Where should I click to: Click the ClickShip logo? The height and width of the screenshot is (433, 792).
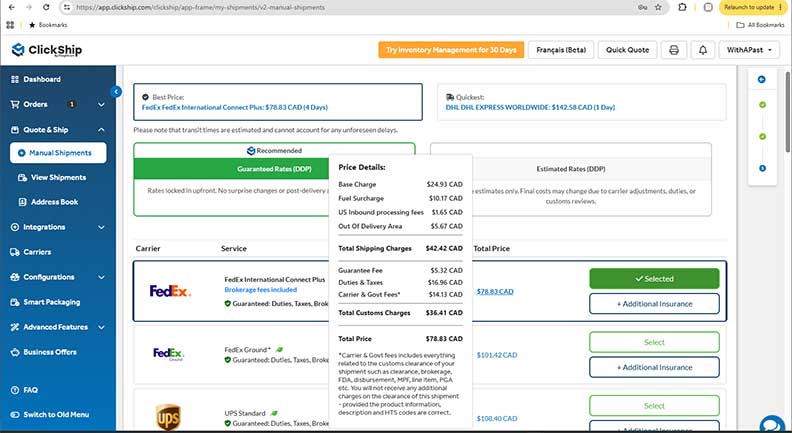click(x=46, y=50)
